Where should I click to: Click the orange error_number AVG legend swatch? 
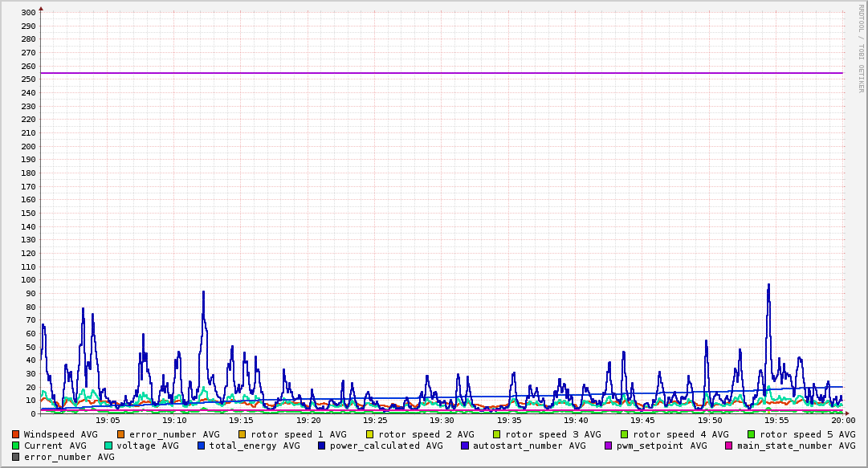(121, 434)
